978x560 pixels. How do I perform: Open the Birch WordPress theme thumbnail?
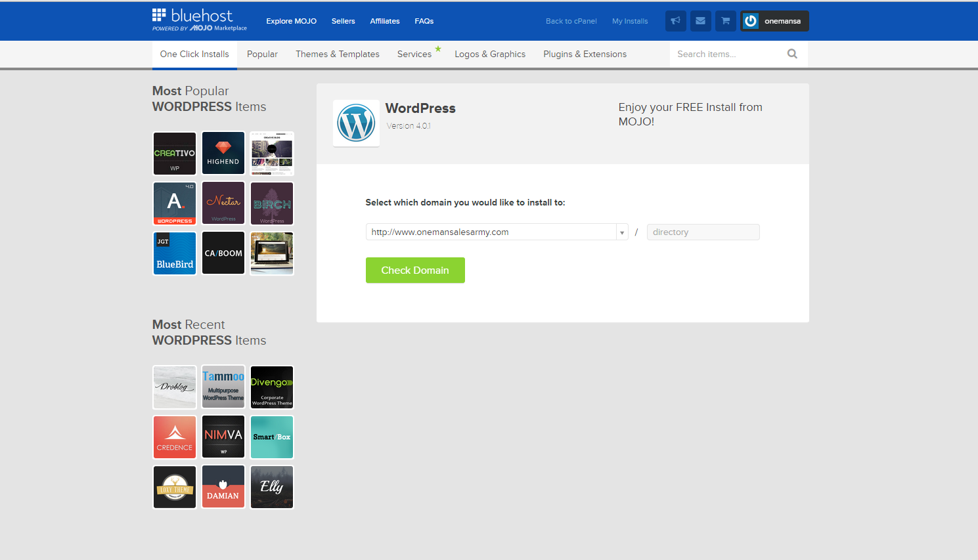point(272,204)
